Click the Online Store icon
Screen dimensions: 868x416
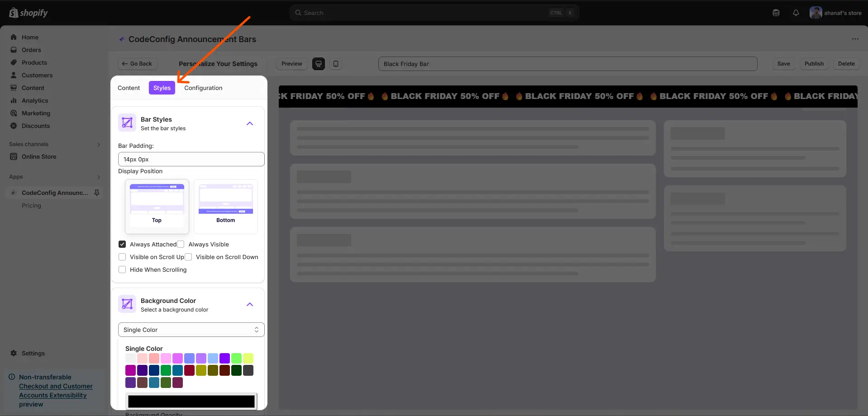pyautogui.click(x=14, y=156)
